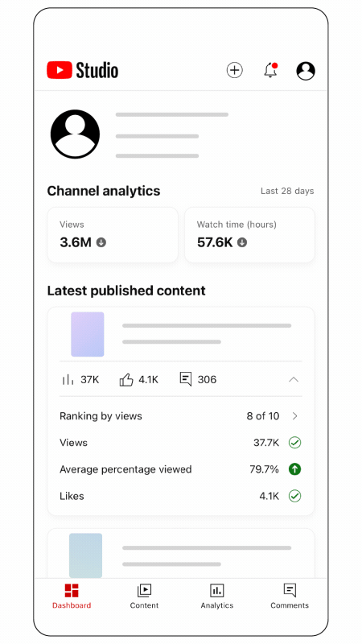Switch to the Analytics tab
The height and width of the screenshot is (644, 362).
tap(217, 596)
